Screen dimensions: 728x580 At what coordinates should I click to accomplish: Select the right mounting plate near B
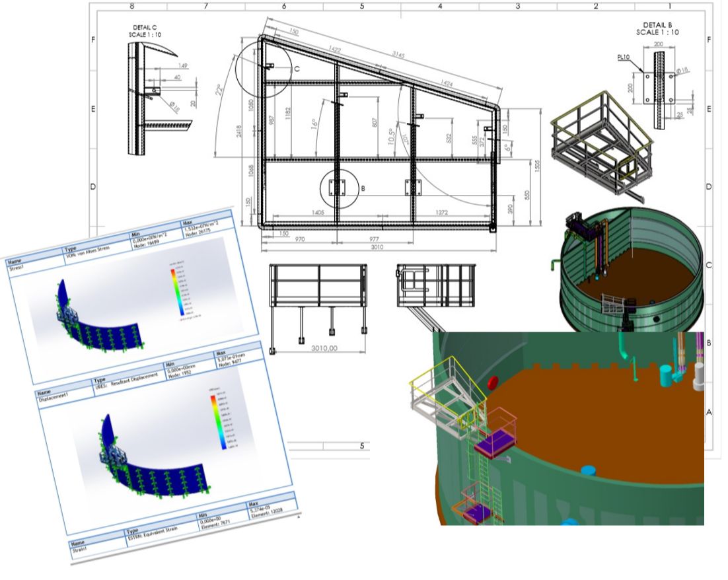[x=411, y=188]
